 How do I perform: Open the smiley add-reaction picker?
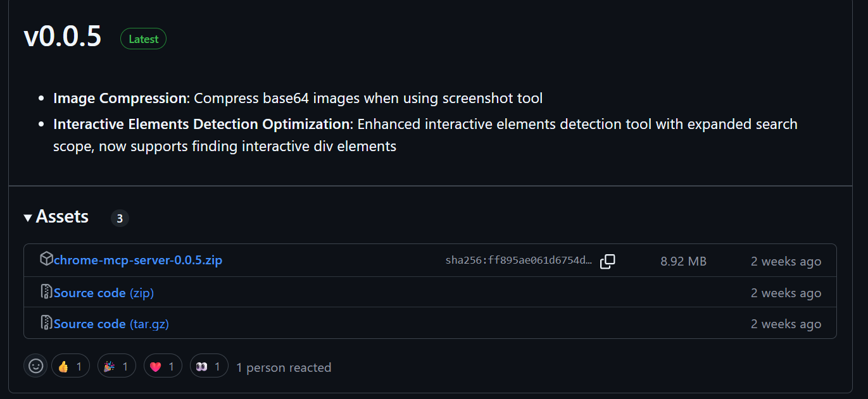pyautogui.click(x=35, y=365)
